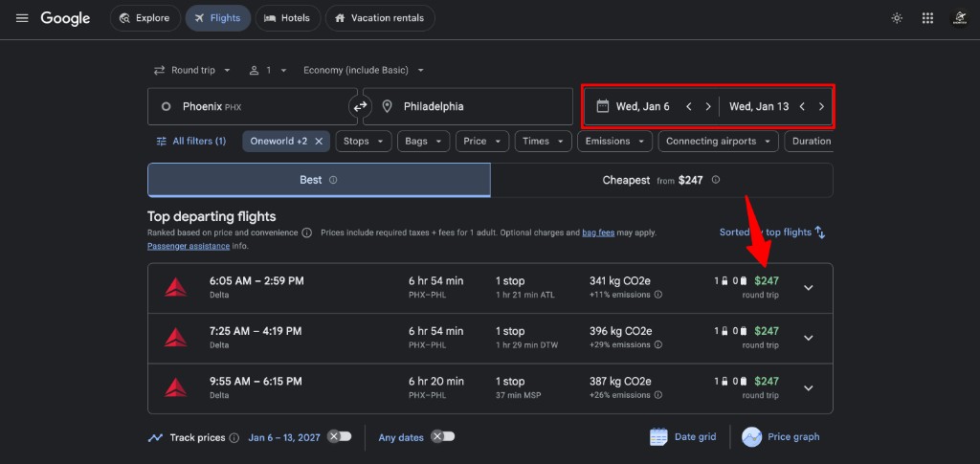Image resolution: width=980 pixels, height=464 pixels.
Task: Open the Times filter dropdown
Action: pyautogui.click(x=544, y=142)
